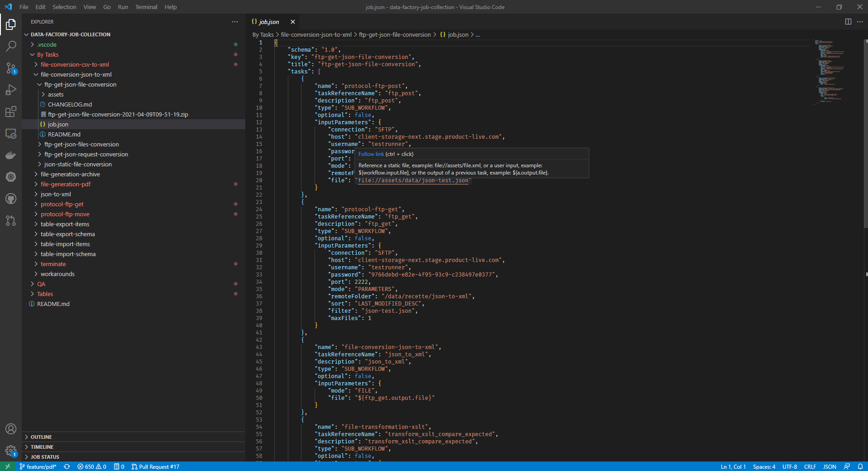Open Run and Debug view

tap(11, 90)
